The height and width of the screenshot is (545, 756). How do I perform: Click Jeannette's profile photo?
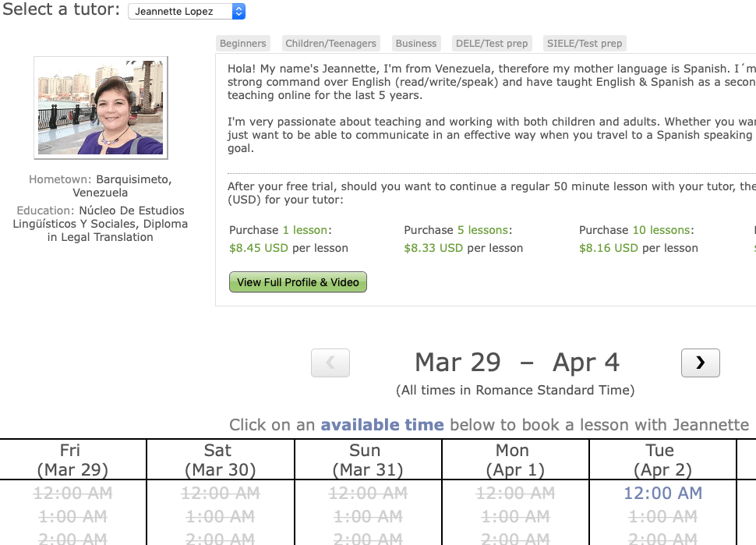click(x=101, y=107)
